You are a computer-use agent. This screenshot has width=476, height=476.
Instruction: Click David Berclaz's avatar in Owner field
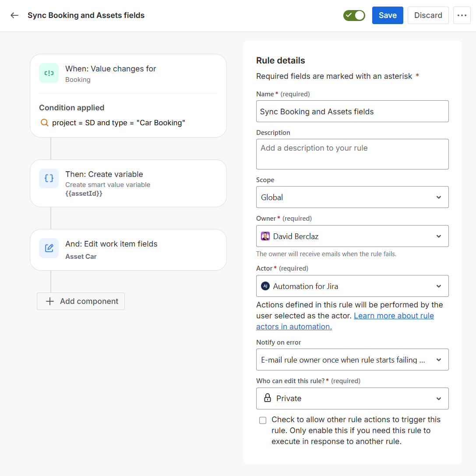coord(265,236)
